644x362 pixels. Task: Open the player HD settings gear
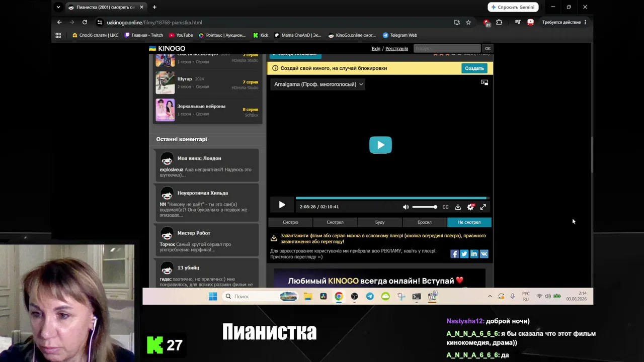[x=470, y=207]
